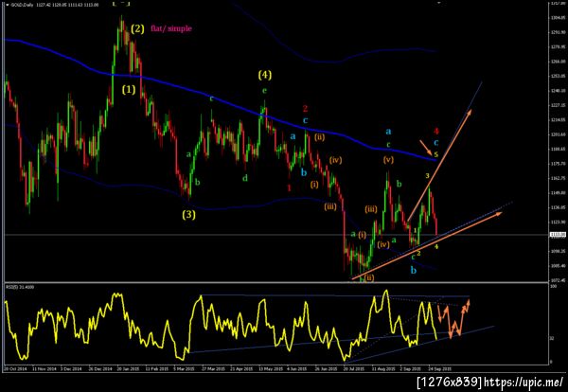Click the '4 Jun 2015' date label
Viewport: 568px width, 392px height.
[298, 369]
